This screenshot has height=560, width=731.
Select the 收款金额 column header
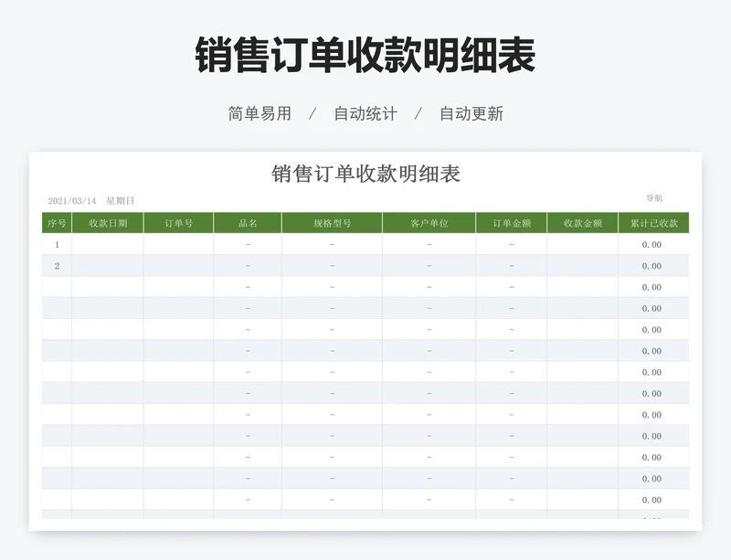582,223
